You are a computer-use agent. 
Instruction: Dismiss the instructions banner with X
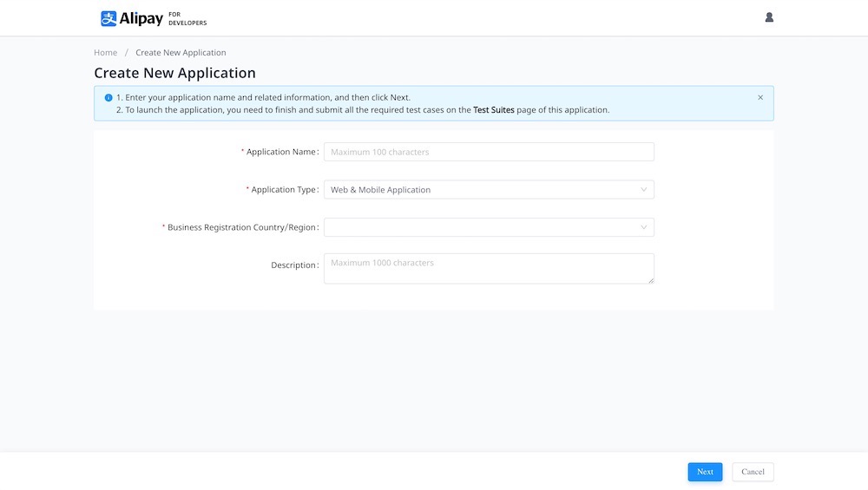(760, 97)
